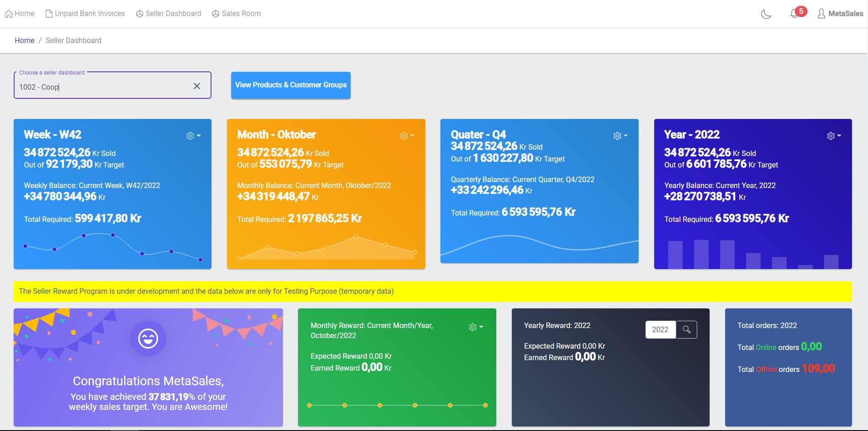The width and height of the screenshot is (868, 431).
Task: Expand Quater Q4 card gear dropdown
Action: [x=620, y=136]
